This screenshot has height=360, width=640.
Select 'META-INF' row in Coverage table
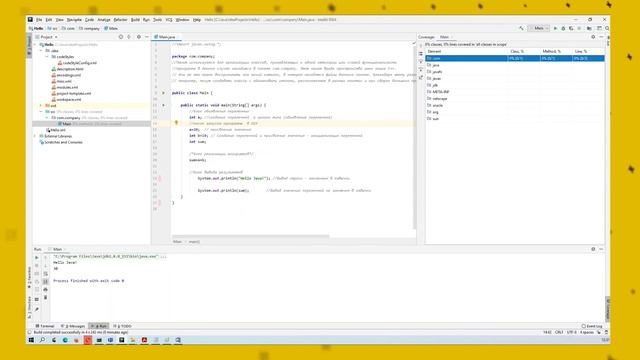515,92
